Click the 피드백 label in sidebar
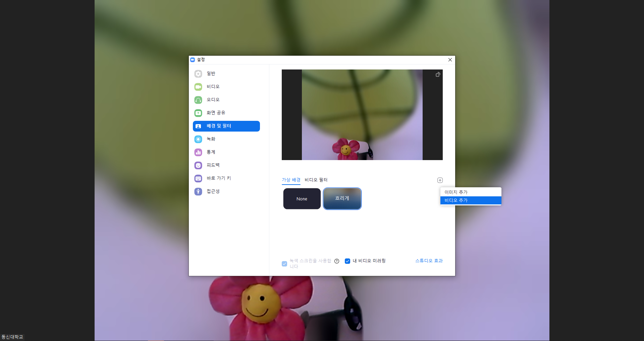Viewport: 644px width, 341px height. (213, 165)
